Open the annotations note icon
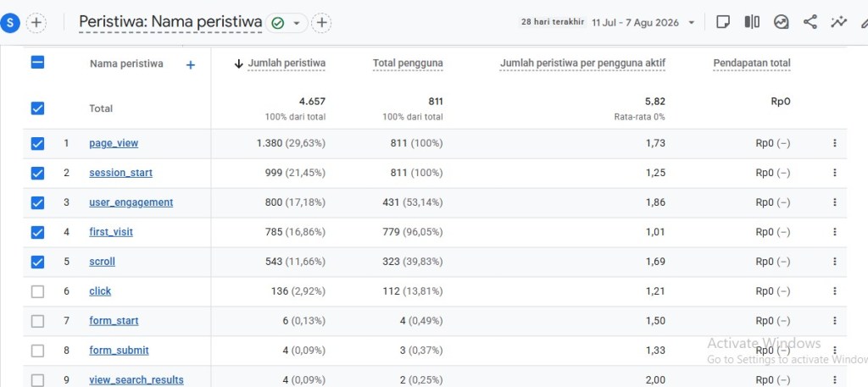This screenshot has width=868, height=387. pos(722,22)
